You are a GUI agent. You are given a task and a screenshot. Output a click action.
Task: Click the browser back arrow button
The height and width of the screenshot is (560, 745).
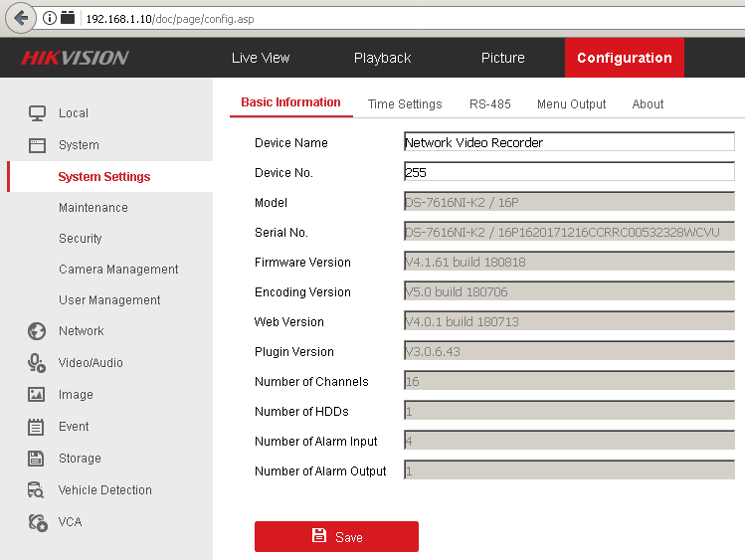pyautogui.click(x=20, y=18)
